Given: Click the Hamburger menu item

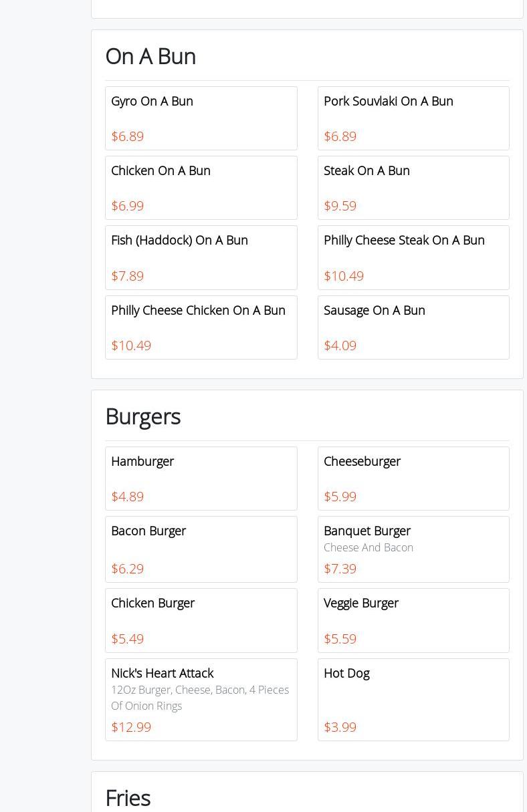Looking at the screenshot, I should 201,479.
